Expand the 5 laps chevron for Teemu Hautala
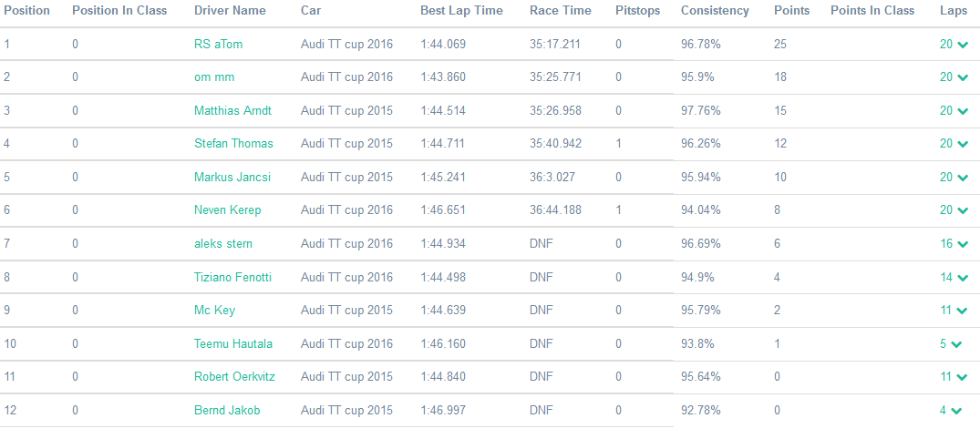This screenshot has height=439, width=980. point(956,344)
